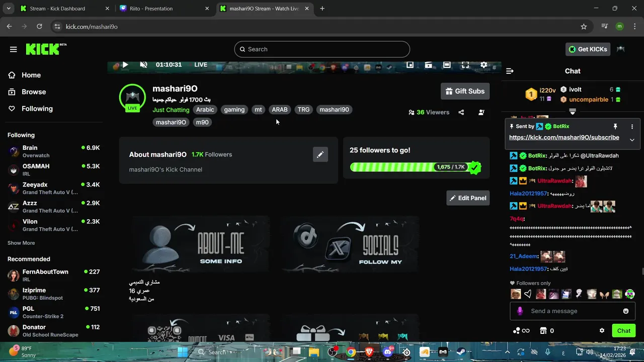Open FernAboutTown recommended channel

click(53, 275)
